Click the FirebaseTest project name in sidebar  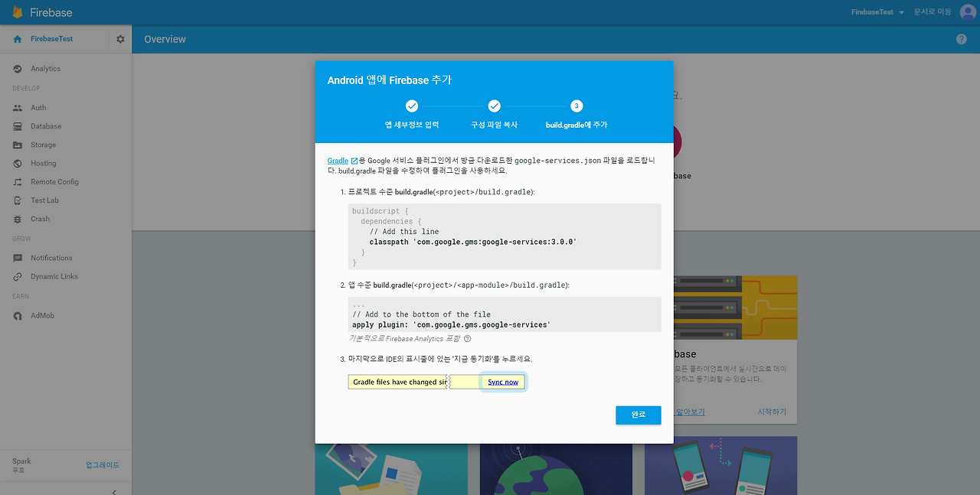coord(52,39)
